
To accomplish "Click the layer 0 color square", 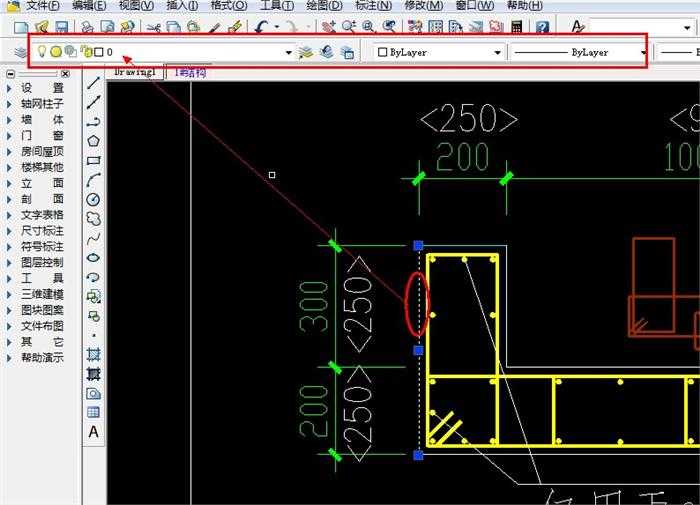I will (x=99, y=52).
